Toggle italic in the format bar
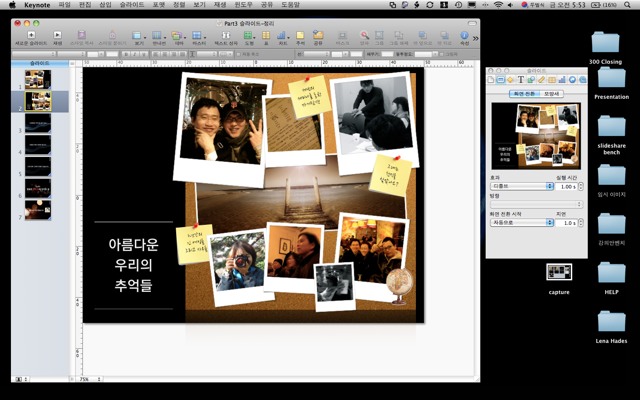The image size is (640, 400). [x=135, y=54]
